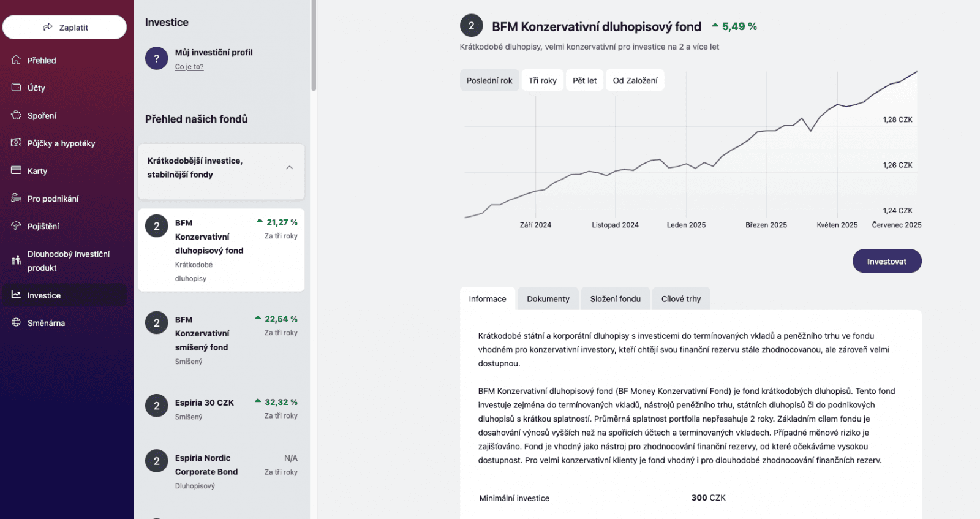The width and height of the screenshot is (980, 519).
Task: Open the Informace tab
Action: click(488, 299)
